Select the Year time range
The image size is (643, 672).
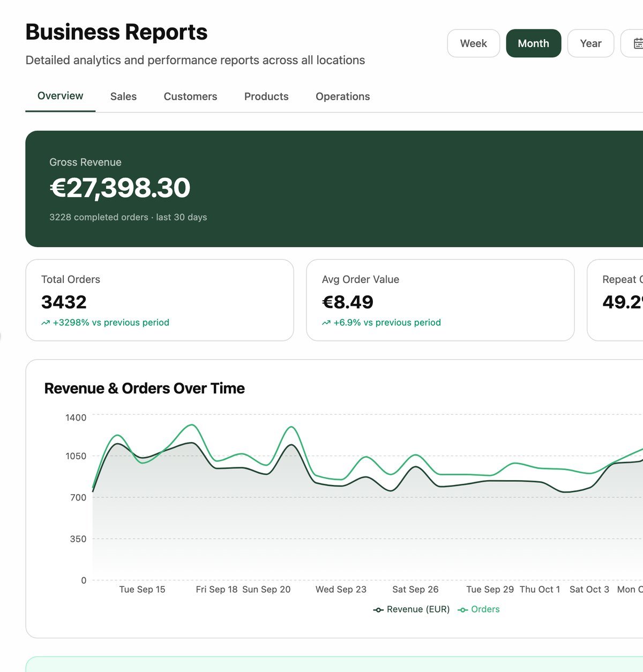click(x=590, y=43)
